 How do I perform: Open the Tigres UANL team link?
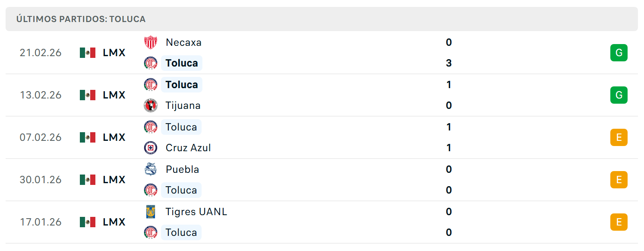196,212
